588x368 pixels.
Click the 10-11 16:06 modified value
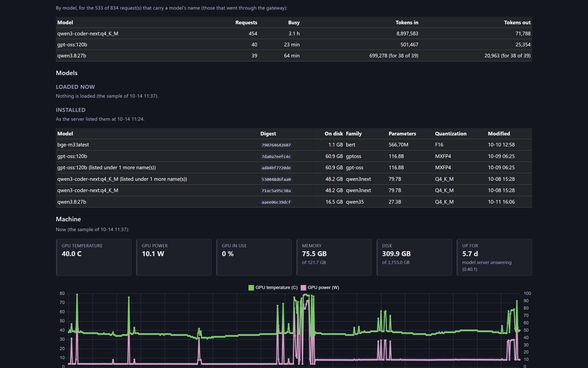pos(501,202)
